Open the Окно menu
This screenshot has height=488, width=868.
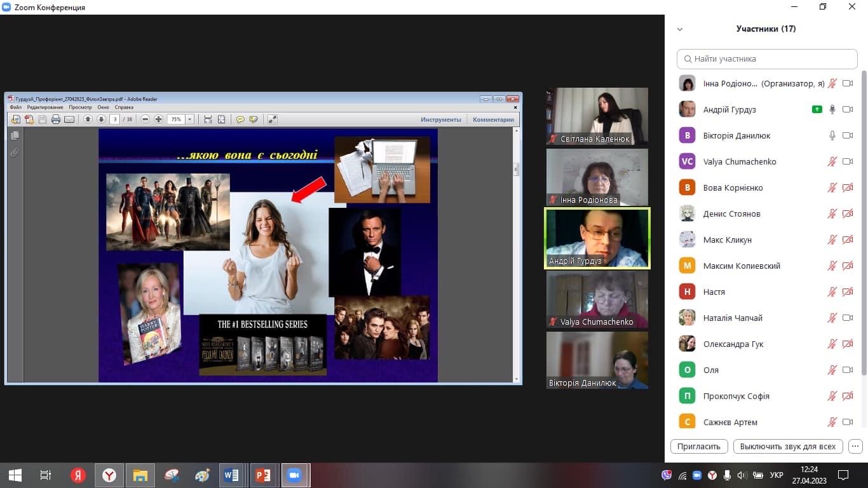click(x=103, y=107)
